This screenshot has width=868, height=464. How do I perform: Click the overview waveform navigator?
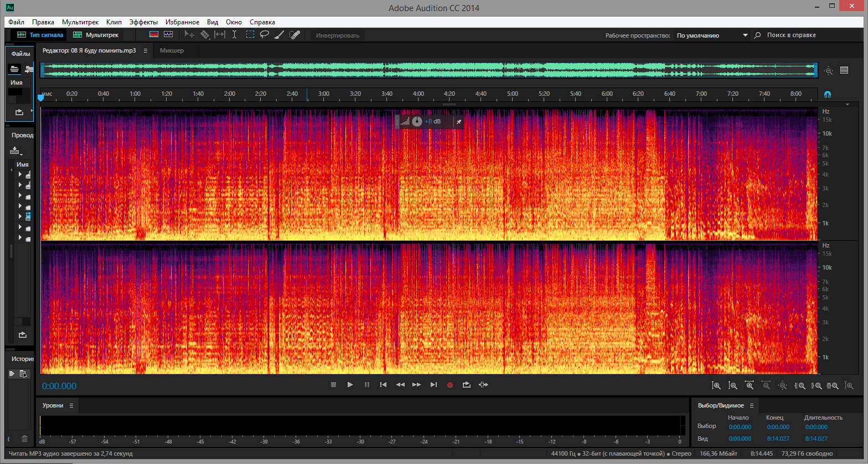coord(428,70)
